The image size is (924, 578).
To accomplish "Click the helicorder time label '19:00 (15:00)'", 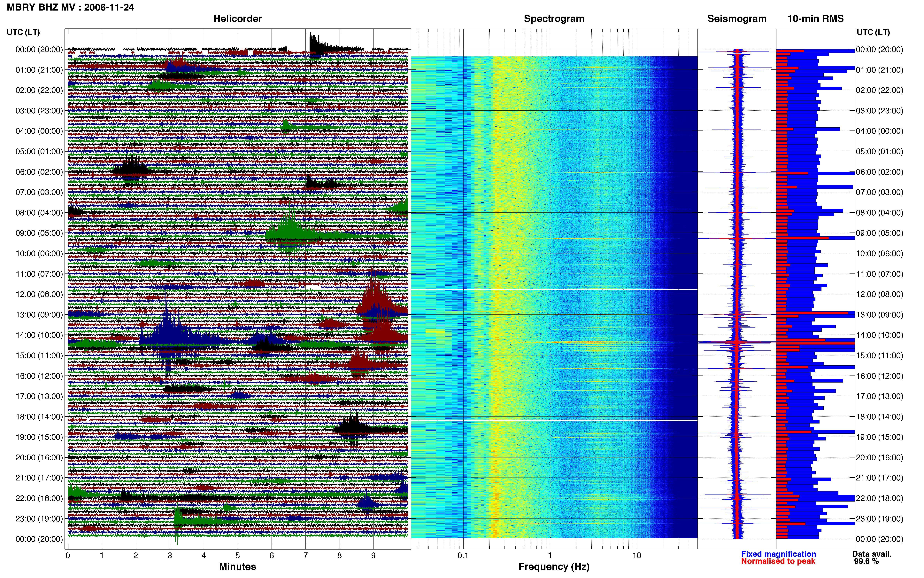I will click(x=39, y=437).
